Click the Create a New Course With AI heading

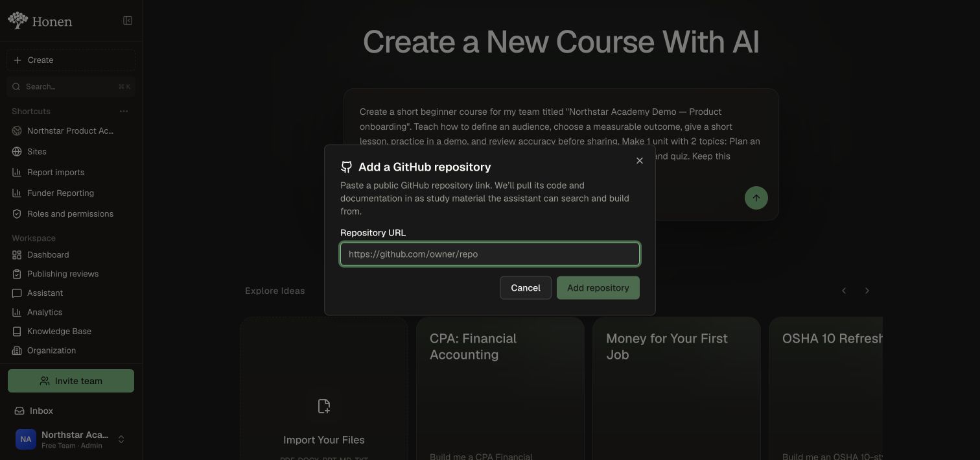tap(561, 42)
